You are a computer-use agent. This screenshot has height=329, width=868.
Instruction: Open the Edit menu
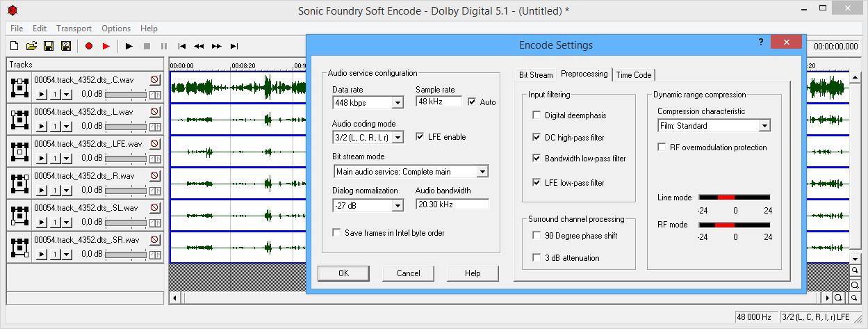coord(40,29)
